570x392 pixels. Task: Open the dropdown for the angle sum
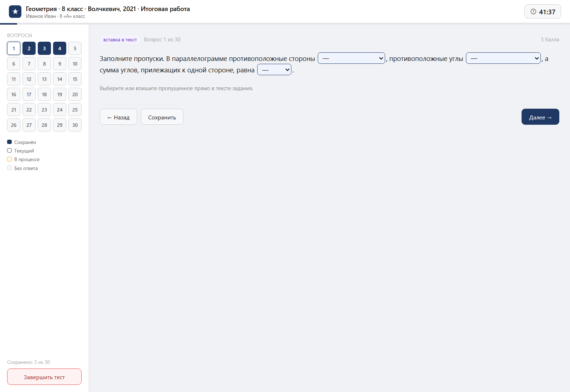point(274,69)
